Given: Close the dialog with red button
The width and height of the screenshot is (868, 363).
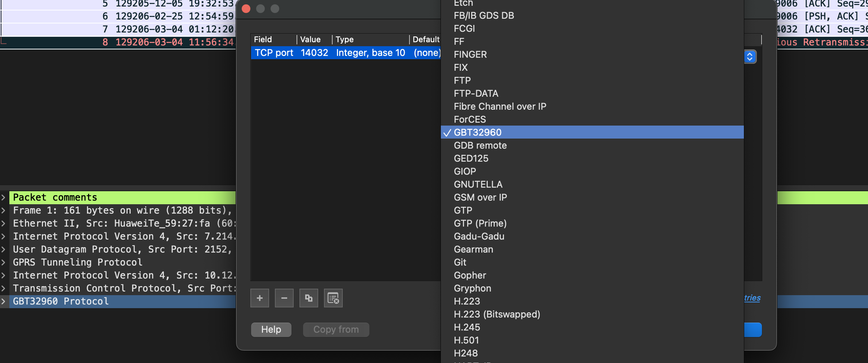Looking at the screenshot, I should tap(246, 9).
